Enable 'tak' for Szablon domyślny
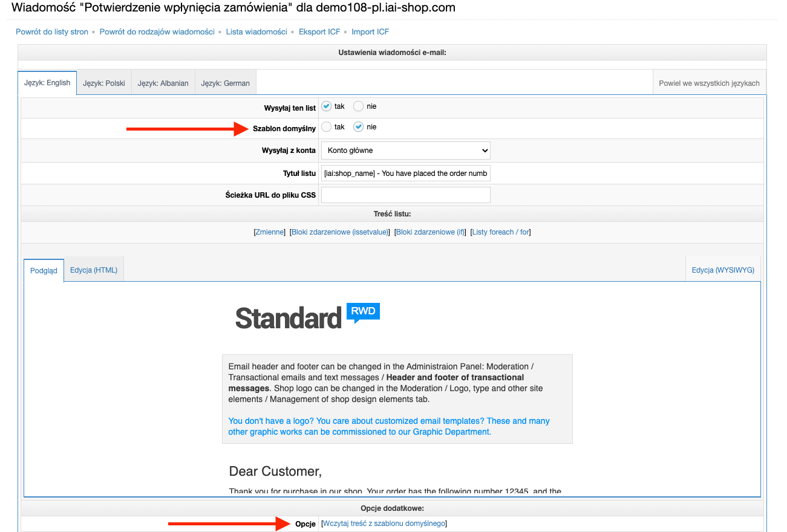 [327, 127]
